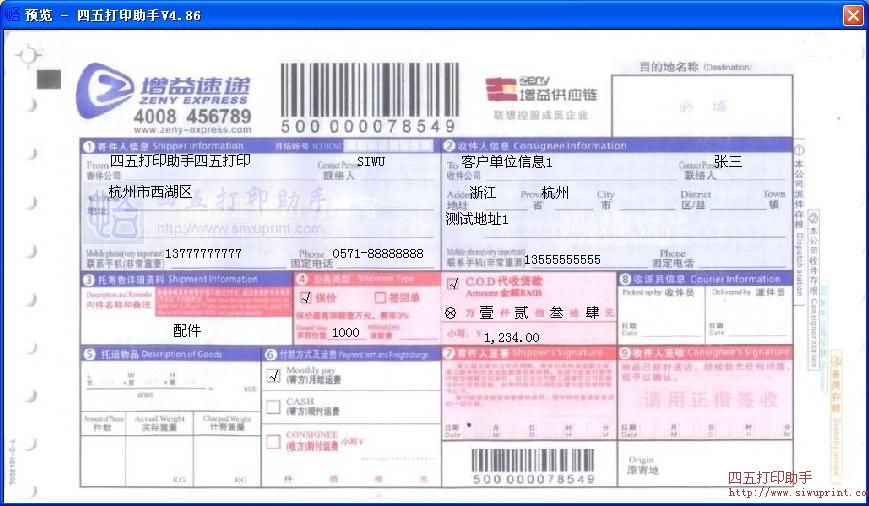
Task: Toggle the Monthly pay checkbox
Action: pyautogui.click(x=274, y=375)
